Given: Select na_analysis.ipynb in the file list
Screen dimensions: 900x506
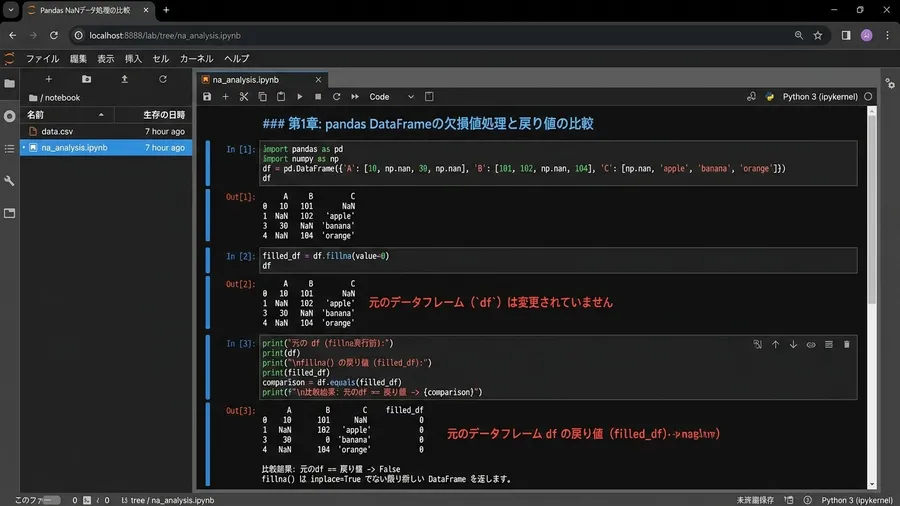Looking at the screenshot, I should pos(106,147).
